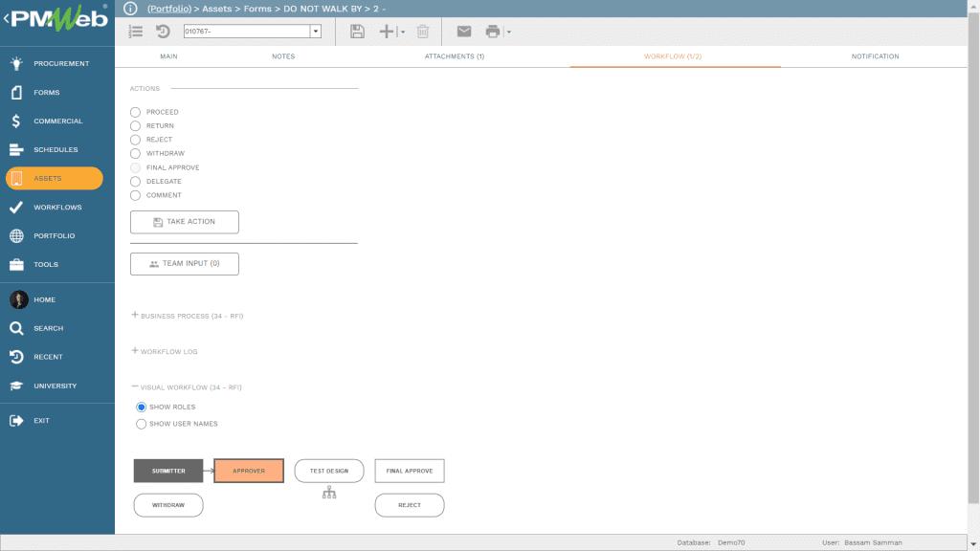Expand the Business Process section
This screenshot has height=551, width=980.
pyautogui.click(x=134, y=316)
